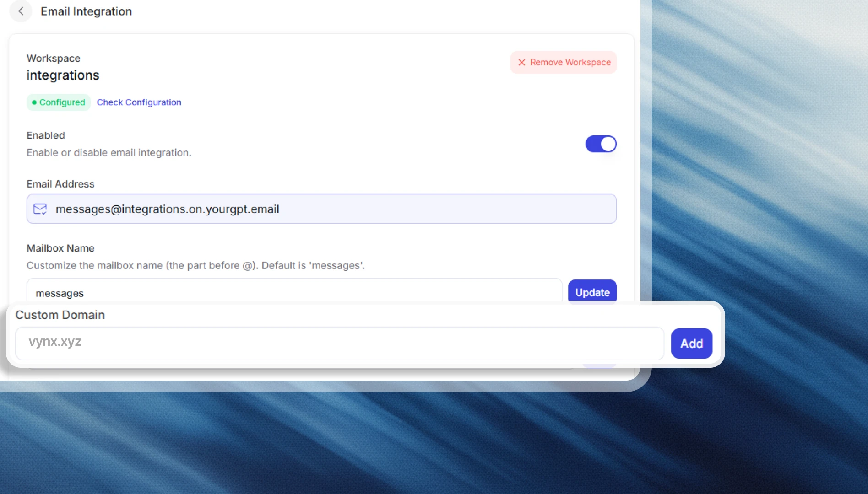Screen dimensions: 868x494
Task: Click the Email Integration page title
Action: 86,11
